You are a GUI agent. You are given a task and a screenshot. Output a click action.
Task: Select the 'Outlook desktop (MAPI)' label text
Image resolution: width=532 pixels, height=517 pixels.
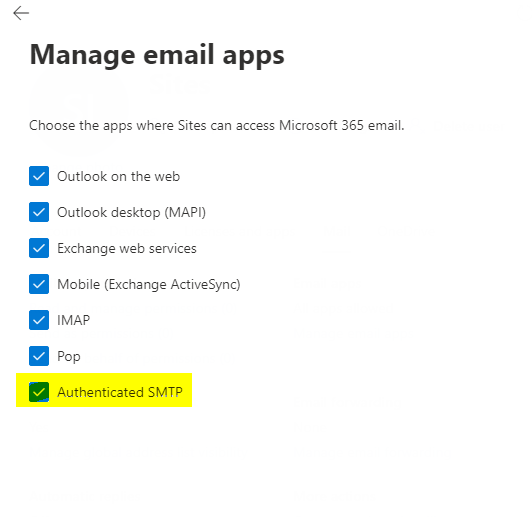click(131, 213)
